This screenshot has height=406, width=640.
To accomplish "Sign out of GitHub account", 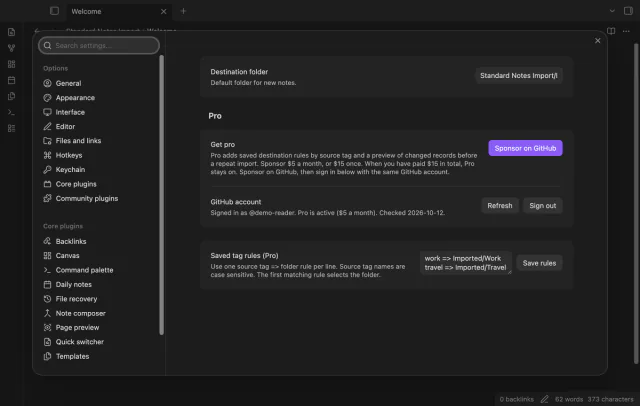I will [542, 206].
